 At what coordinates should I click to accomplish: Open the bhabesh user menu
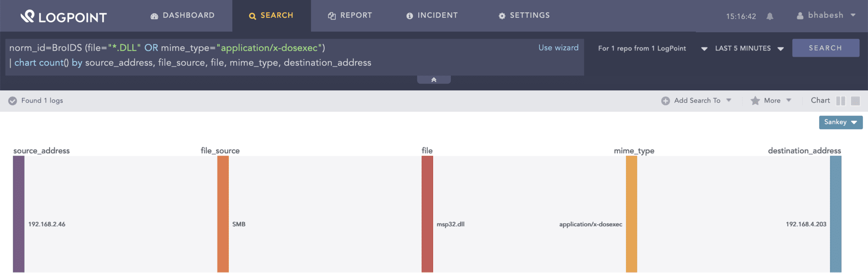[x=826, y=15]
